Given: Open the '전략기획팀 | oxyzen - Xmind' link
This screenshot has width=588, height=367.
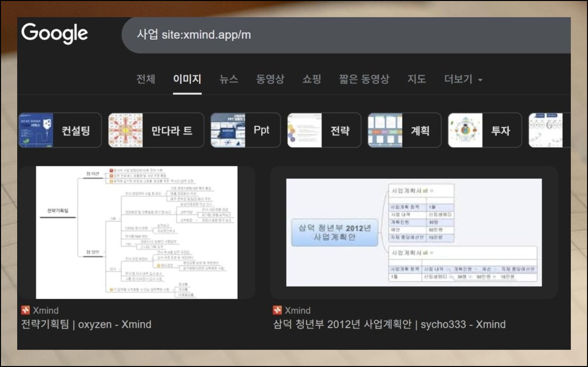Looking at the screenshot, I should coord(86,324).
